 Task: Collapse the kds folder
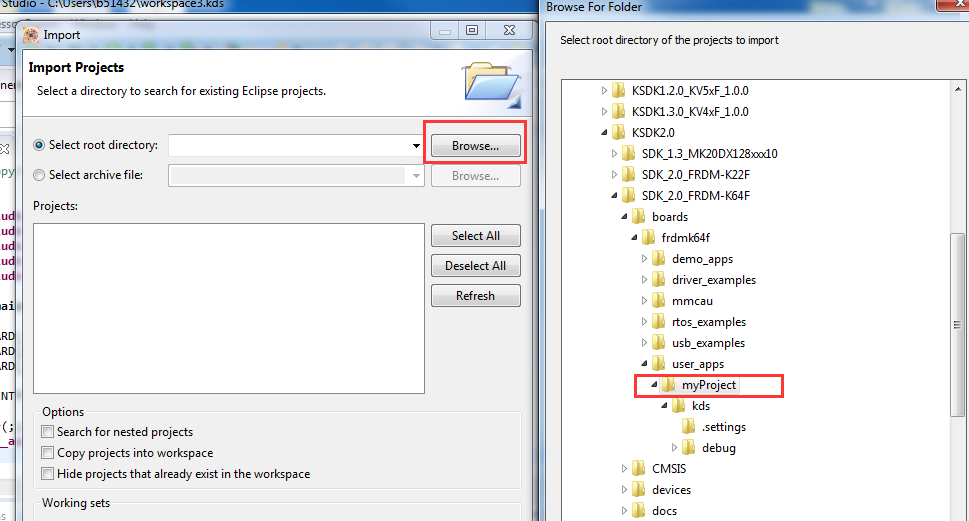tap(664, 405)
